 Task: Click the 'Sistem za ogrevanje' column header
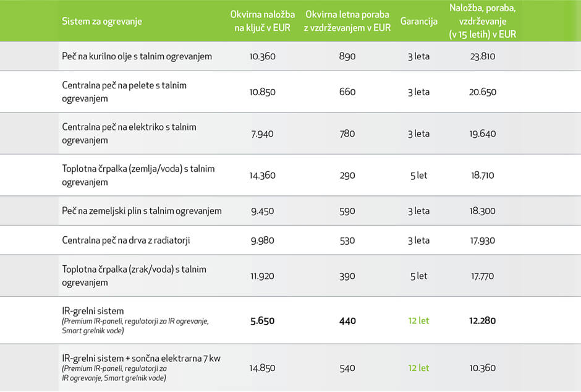click(102, 22)
